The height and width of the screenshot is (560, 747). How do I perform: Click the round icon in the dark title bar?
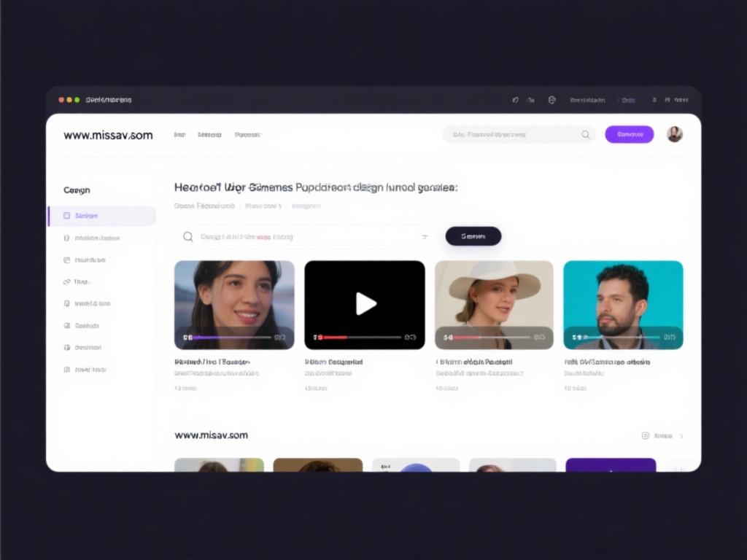click(x=552, y=100)
